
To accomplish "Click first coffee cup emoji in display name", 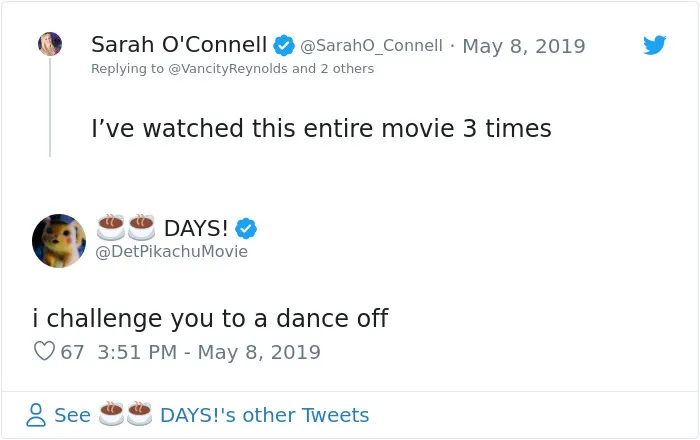I will coord(111,228).
